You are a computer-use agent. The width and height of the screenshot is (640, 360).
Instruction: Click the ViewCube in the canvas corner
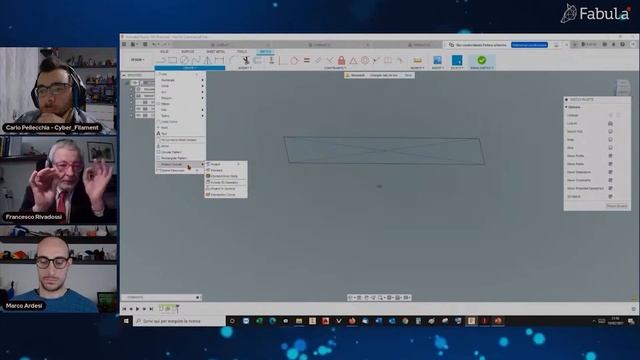click(622, 87)
